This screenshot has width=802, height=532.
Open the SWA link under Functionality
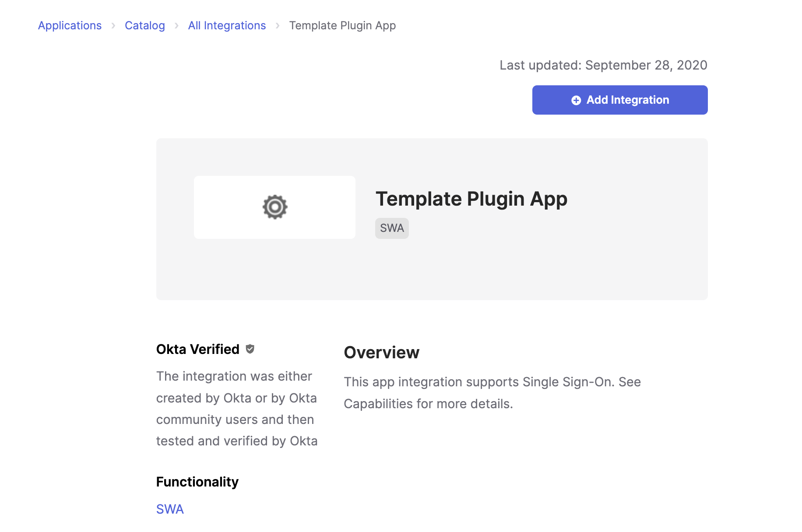tap(170, 509)
